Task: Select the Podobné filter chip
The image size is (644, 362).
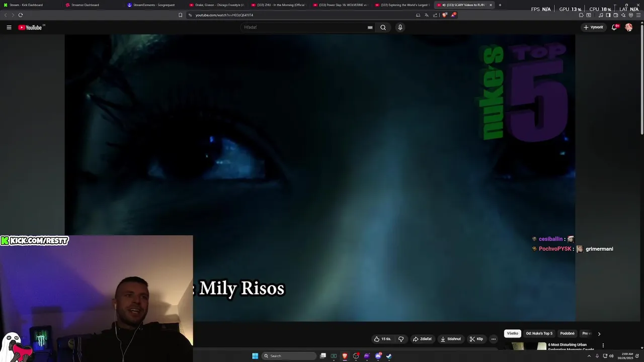Action: click(x=568, y=333)
